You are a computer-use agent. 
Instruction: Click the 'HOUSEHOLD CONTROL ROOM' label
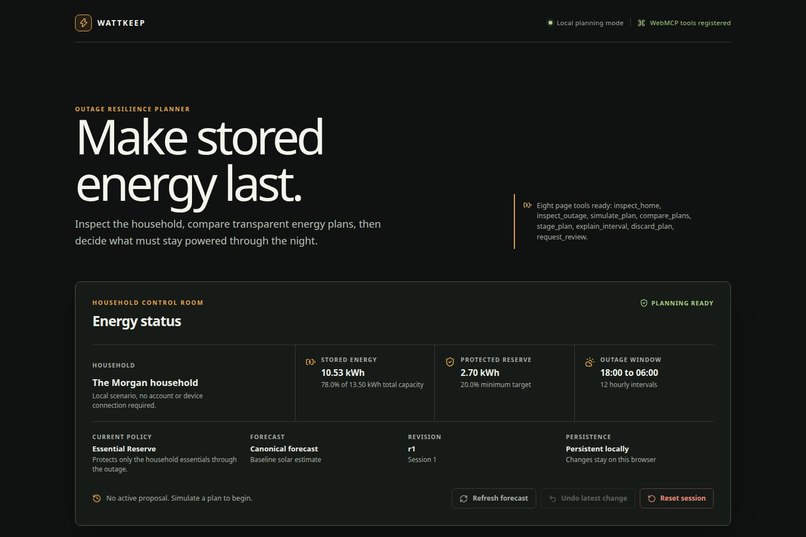click(148, 303)
